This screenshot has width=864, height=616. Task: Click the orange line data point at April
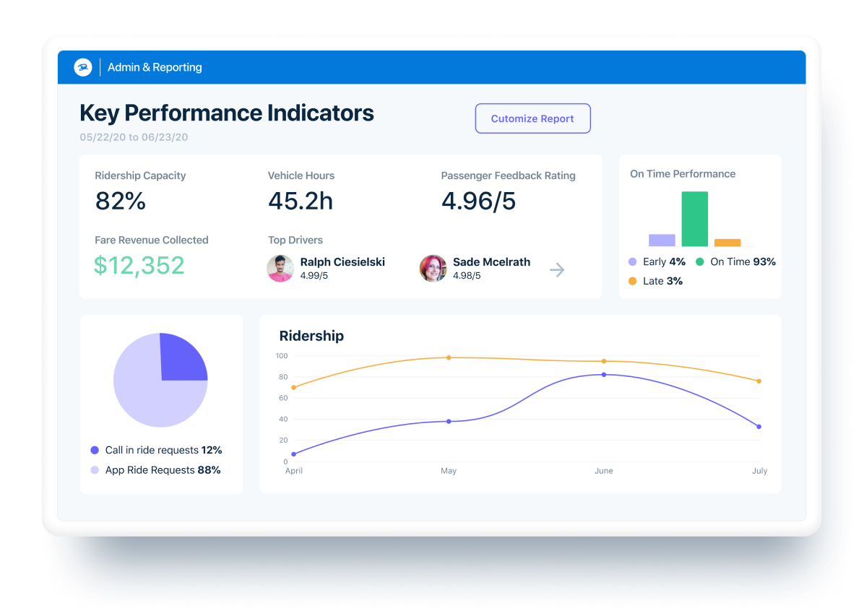(294, 387)
